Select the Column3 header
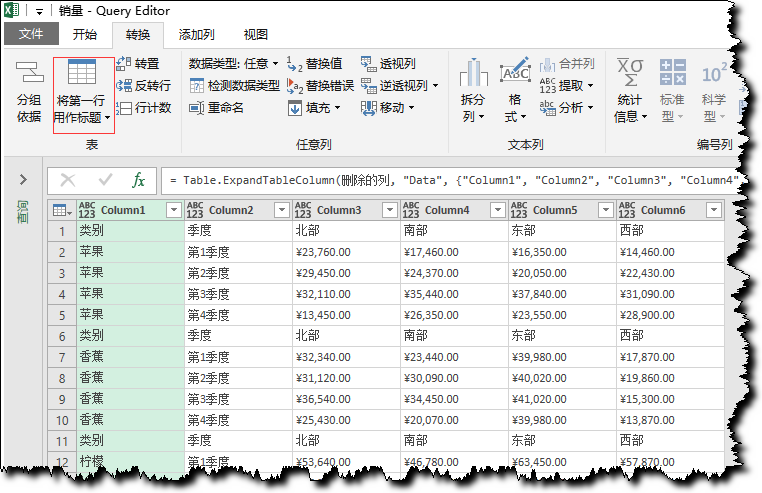This screenshot has width=762, height=493. (346, 210)
